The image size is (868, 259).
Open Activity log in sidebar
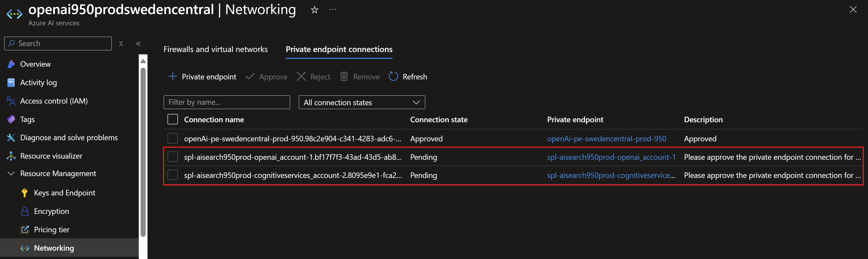coord(38,83)
